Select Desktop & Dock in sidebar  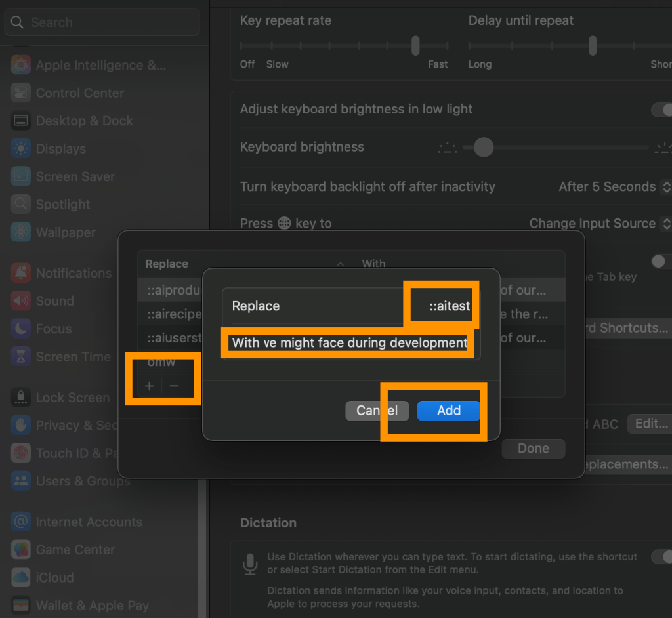(x=84, y=121)
